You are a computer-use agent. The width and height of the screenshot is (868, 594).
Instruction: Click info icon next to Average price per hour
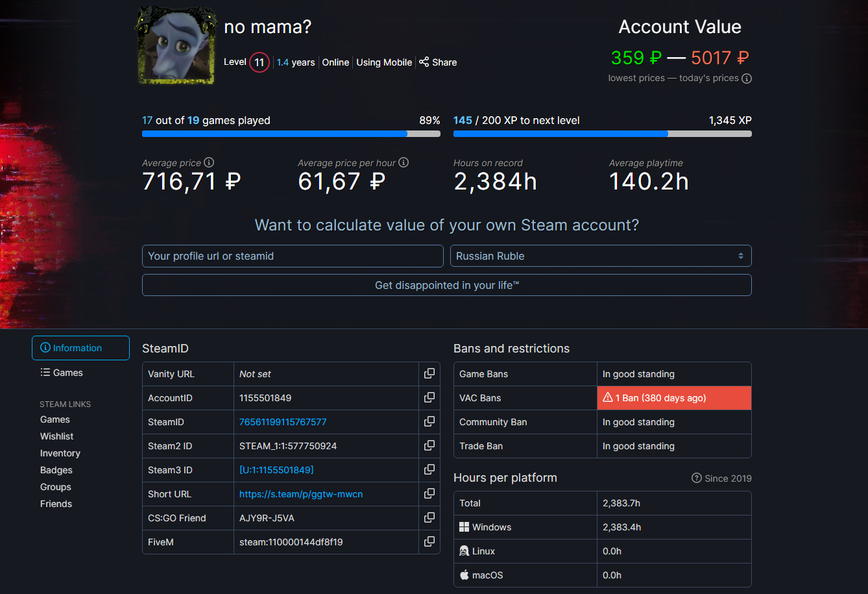click(x=404, y=163)
